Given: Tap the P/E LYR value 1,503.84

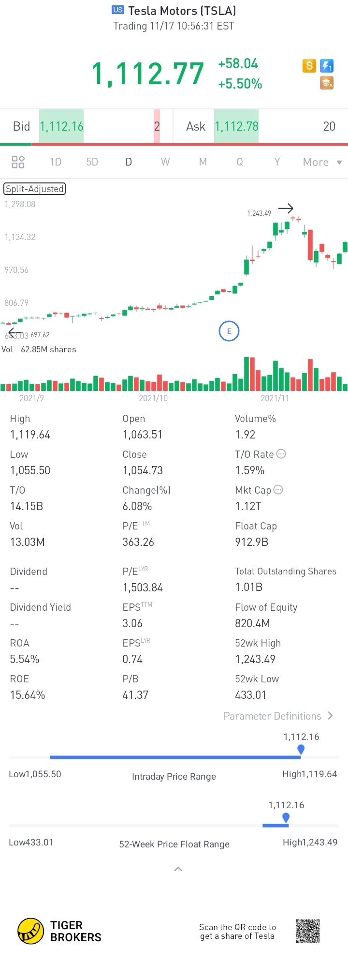Looking at the screenshot, I should (143, 588).
